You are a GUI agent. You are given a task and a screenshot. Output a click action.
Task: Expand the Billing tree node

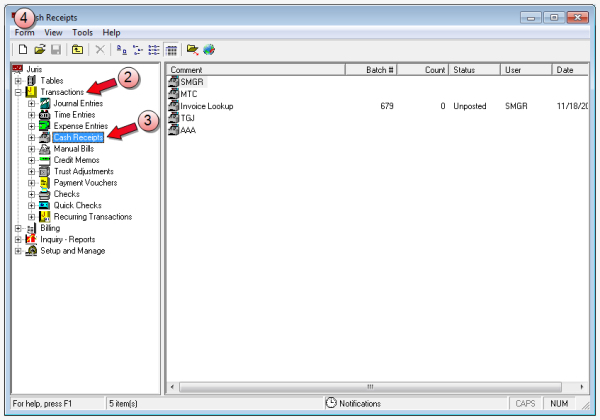19,228
